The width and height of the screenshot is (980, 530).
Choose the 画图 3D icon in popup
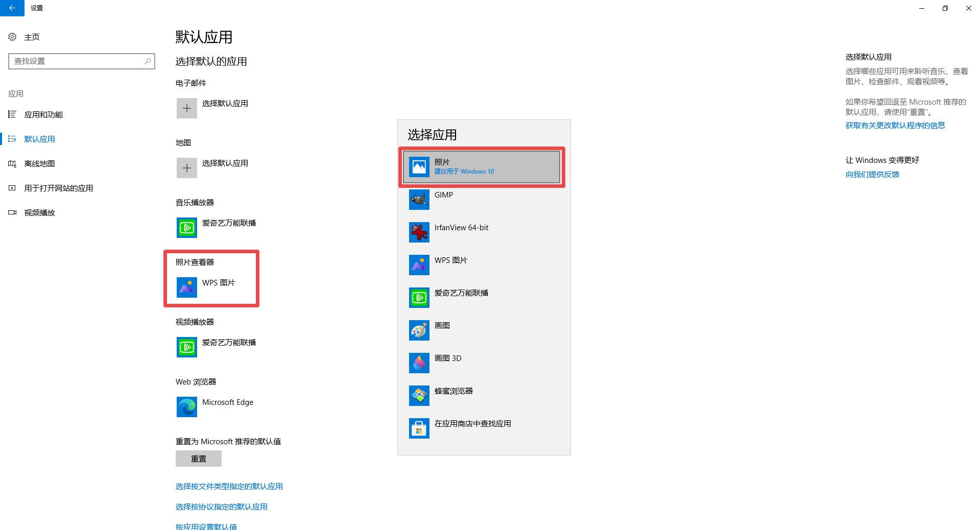pyautogui.click(x=419, y=363)
